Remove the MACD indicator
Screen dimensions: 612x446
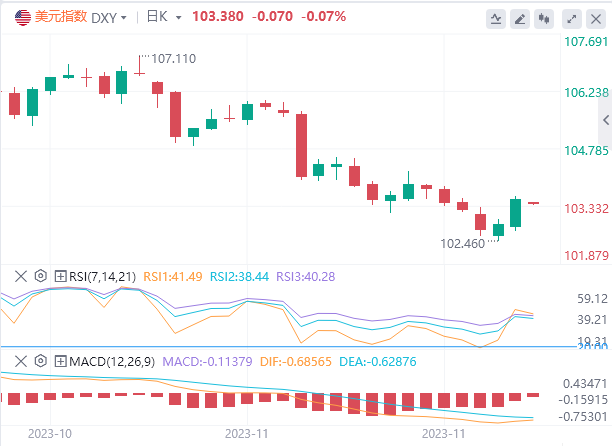[21, 361]
